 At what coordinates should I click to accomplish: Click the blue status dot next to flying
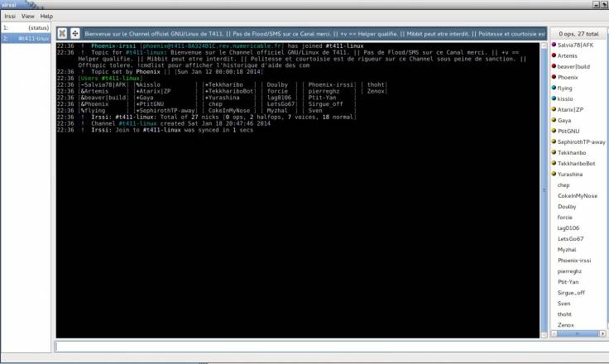(553, 87)
